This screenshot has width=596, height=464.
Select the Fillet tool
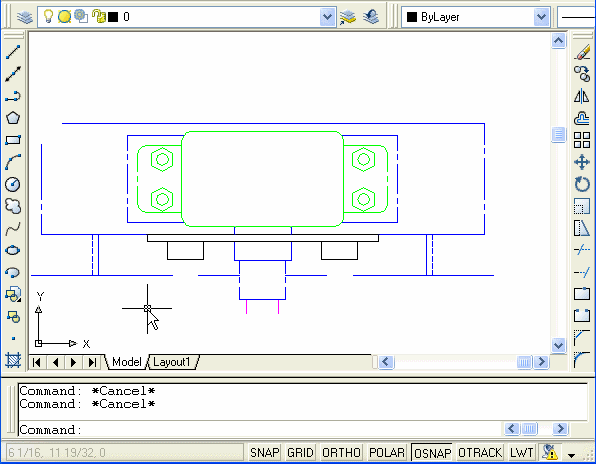tap(582, 359)
